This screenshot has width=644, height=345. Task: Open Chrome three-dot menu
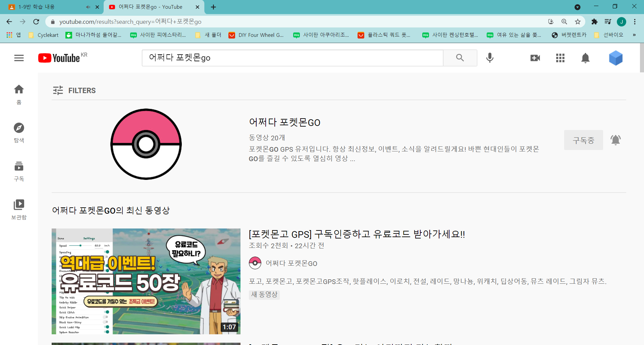click(635, 22)
